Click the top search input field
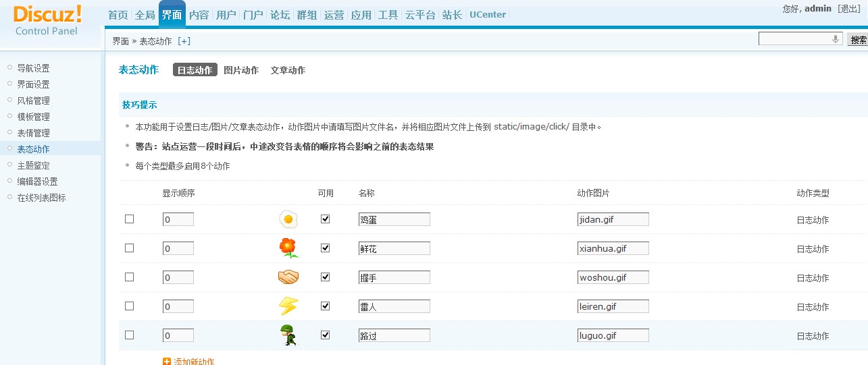The image size is (868, 365). pos(800,39)
